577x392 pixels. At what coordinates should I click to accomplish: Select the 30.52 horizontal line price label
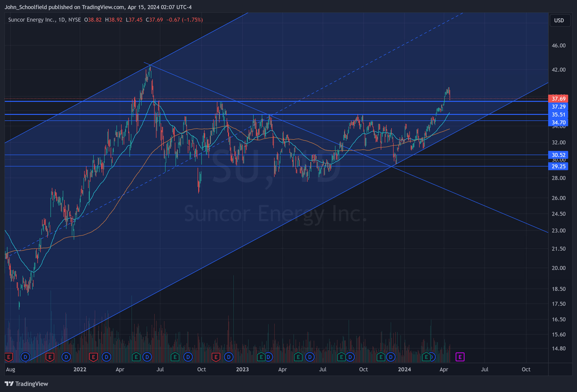[558, 155]
